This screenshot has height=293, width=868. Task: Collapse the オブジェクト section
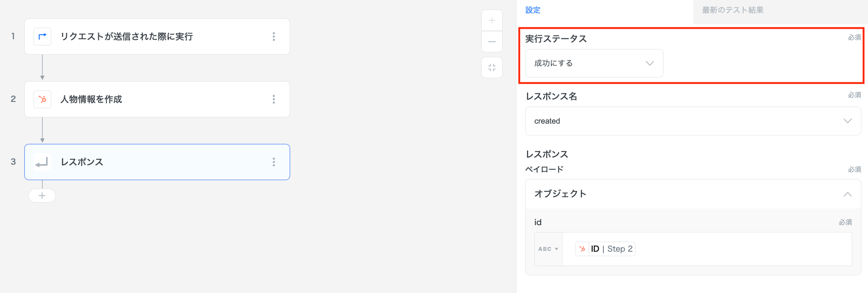pyautogui.click(x=847, y=194)
